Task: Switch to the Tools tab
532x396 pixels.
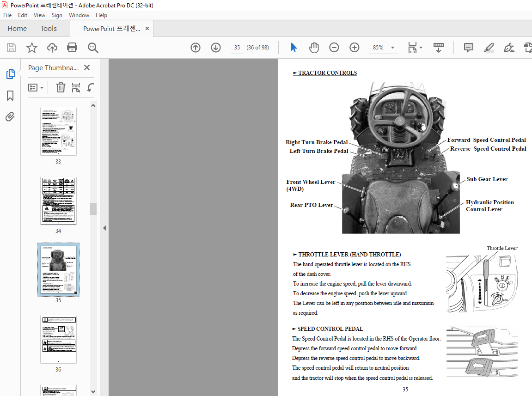Action: (49, 29)
